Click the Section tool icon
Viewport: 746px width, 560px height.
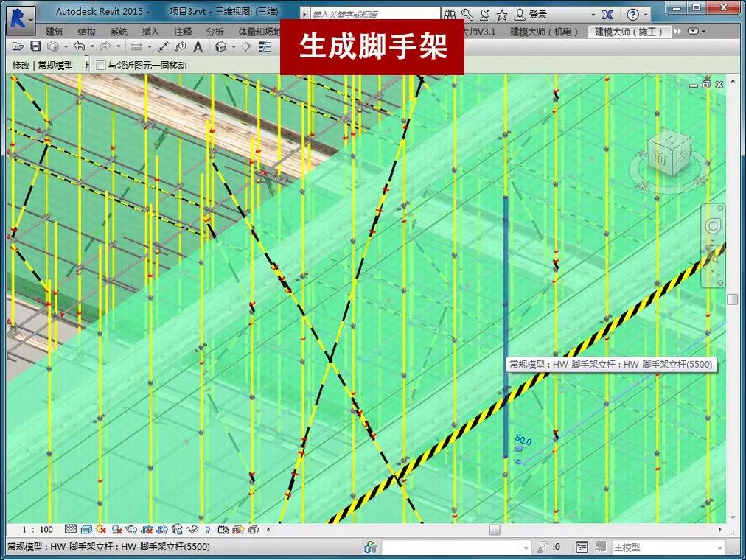click(x=246, y=46)
